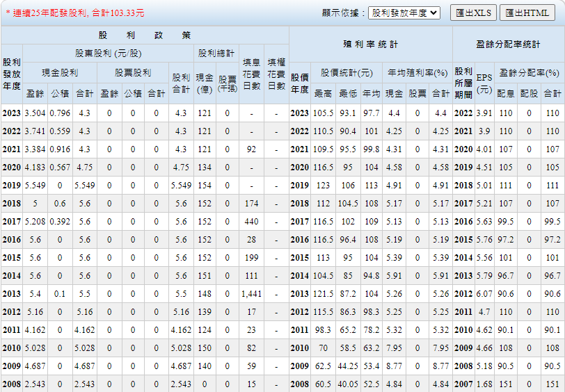Screen dimensions: 565x392
Task: Click the 匯出HTML export button
Action: click(x=527, y=13)
